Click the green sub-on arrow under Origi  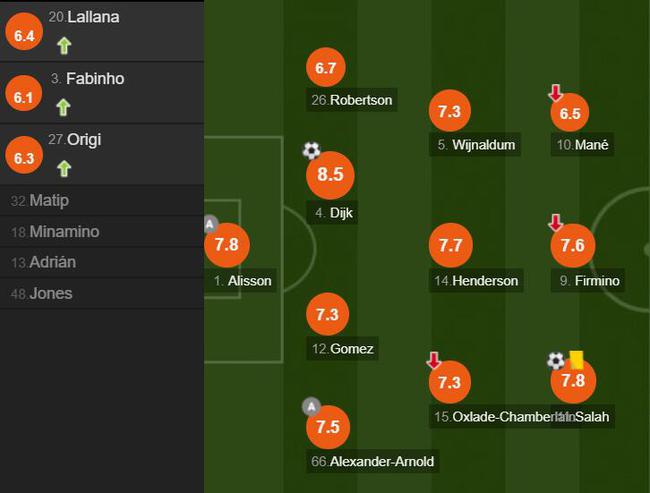[64, 169]
